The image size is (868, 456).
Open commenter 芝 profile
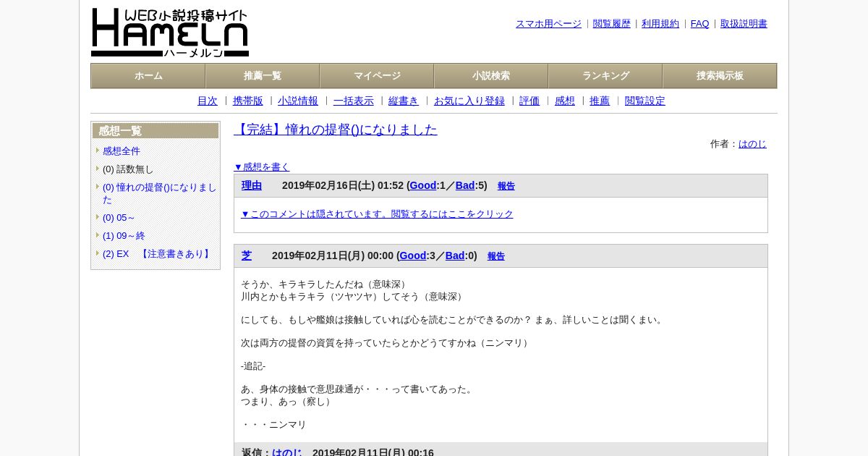(x=247, y=256)
